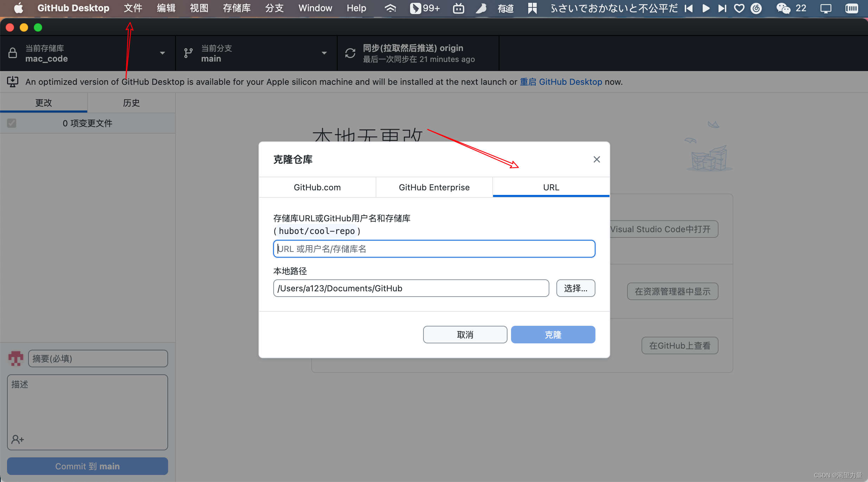Viewport: 868px width, 482px height.
Task: Select the URL tab in clone dialog
Action: [551, 187]
